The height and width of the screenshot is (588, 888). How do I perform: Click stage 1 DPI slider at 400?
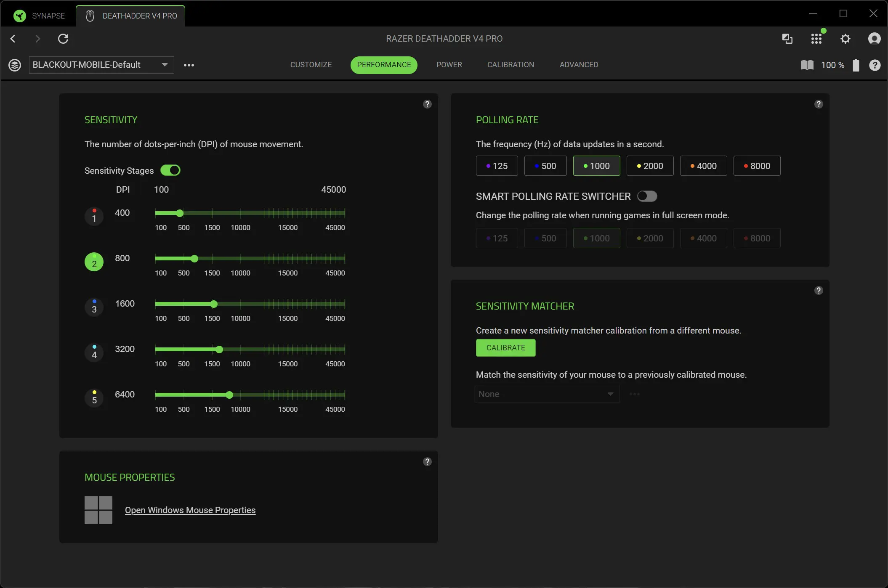[180, 213]
